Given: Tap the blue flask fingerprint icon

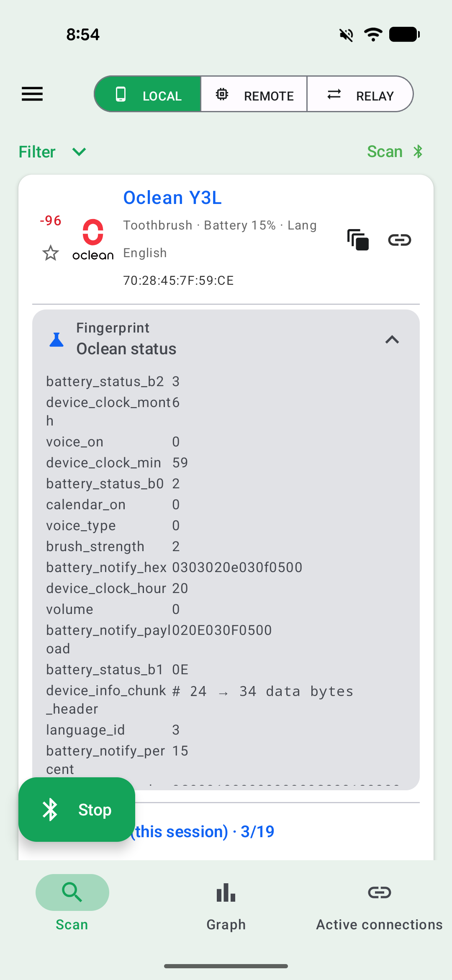Looking at the screenshot, I should click(x=56, y=340).
